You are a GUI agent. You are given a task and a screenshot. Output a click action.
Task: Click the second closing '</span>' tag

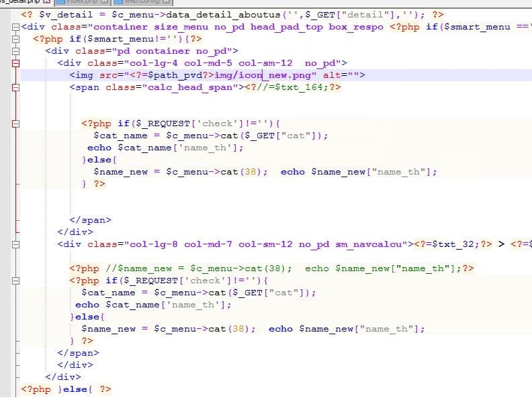tap(79, 353)
